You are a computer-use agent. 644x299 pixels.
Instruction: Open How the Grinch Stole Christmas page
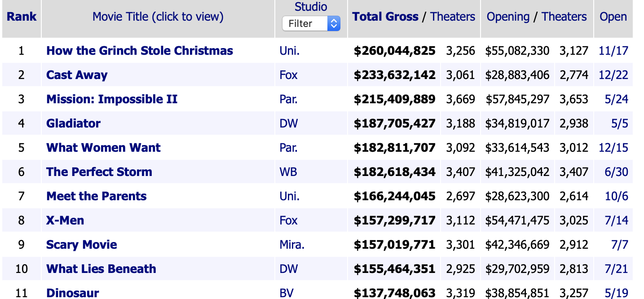tap(140, 51)
